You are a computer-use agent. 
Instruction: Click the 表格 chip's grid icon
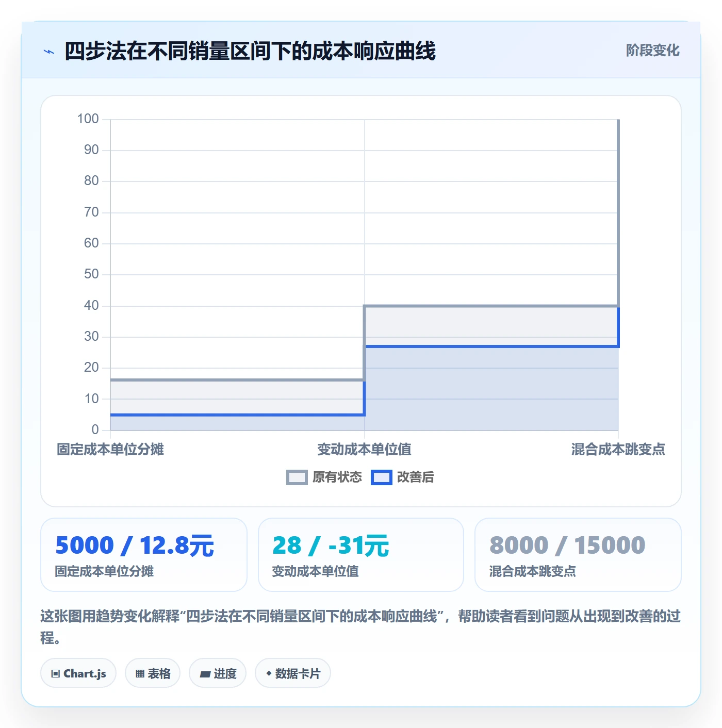tap(140, 674)
